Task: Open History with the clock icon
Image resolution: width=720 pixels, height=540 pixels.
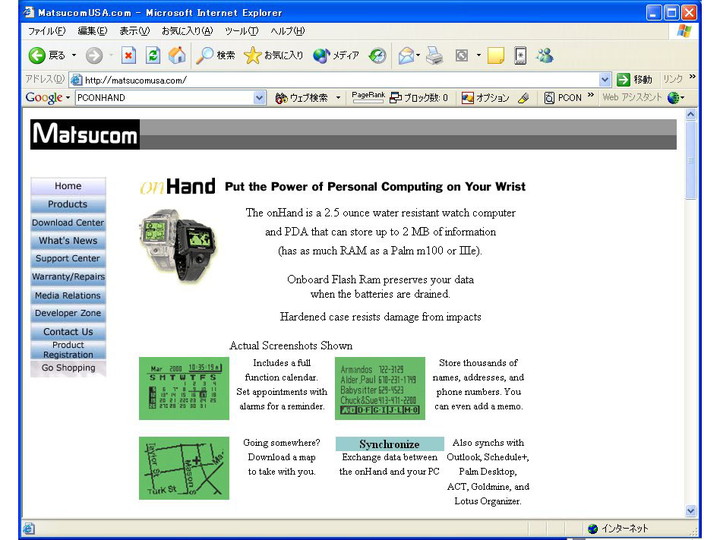Action: coord(378,56)
